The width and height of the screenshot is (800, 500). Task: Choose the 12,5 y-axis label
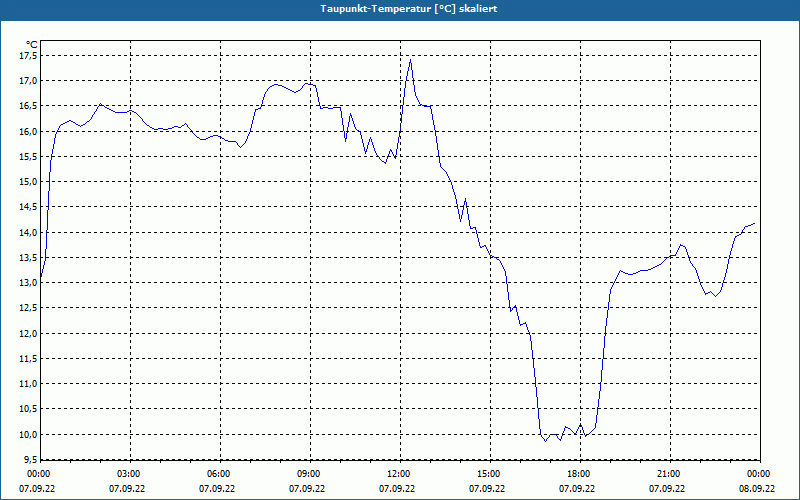click(29, 308)
